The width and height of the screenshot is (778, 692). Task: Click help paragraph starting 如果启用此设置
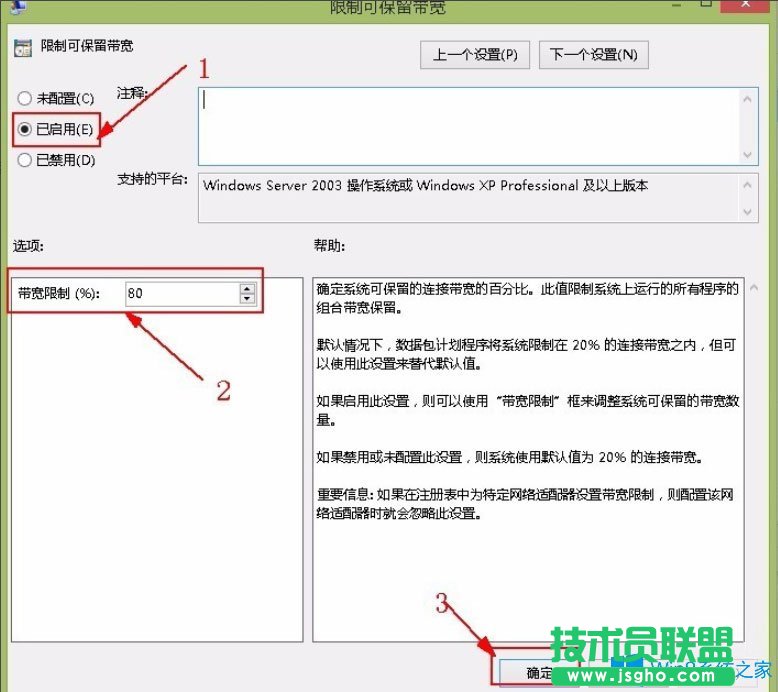point(528,410)
